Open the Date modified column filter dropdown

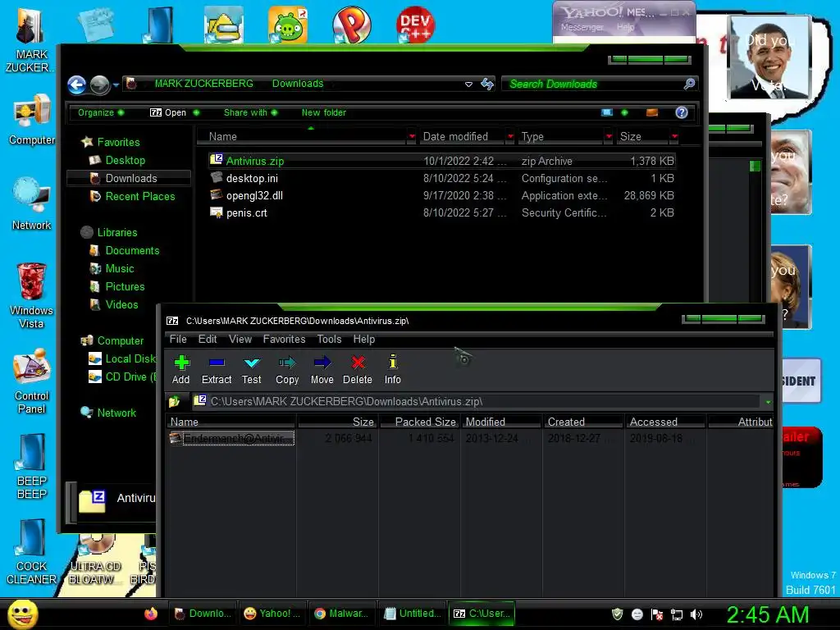(x=510, y=137)
